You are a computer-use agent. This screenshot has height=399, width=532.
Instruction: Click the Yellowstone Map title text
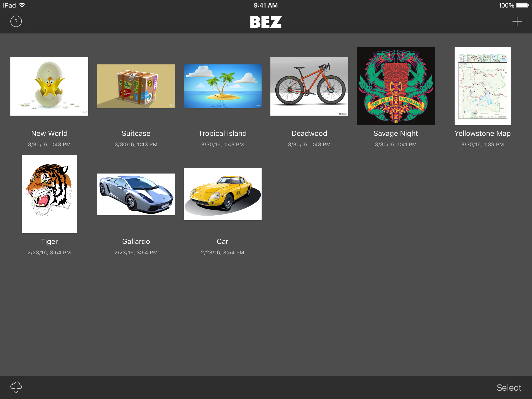[x=483, y=133]
